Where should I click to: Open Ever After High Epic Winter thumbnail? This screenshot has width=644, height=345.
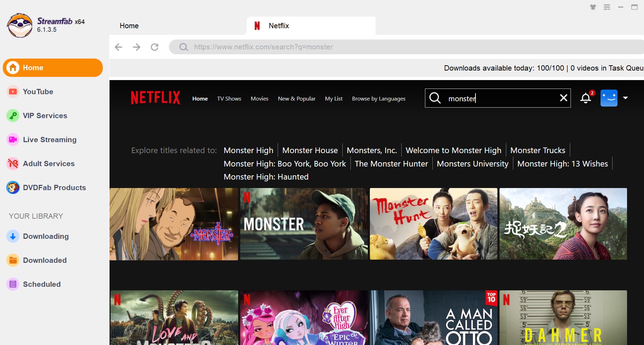(304, 317)
